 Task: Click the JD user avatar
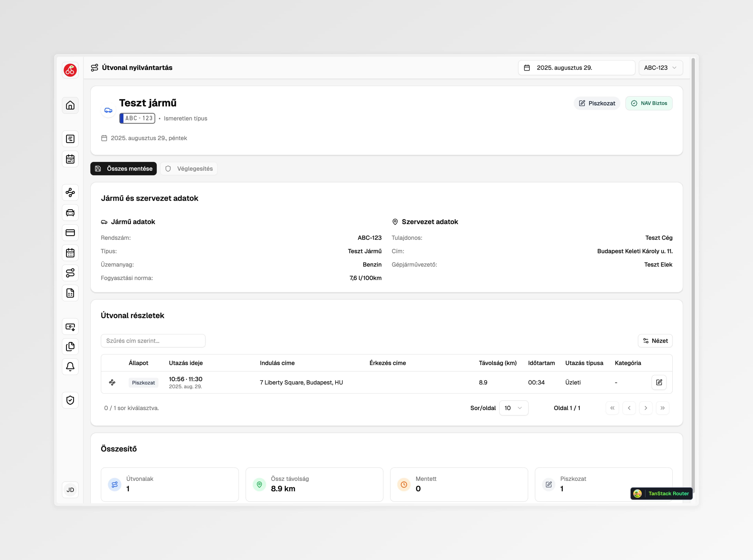point(70,490)
